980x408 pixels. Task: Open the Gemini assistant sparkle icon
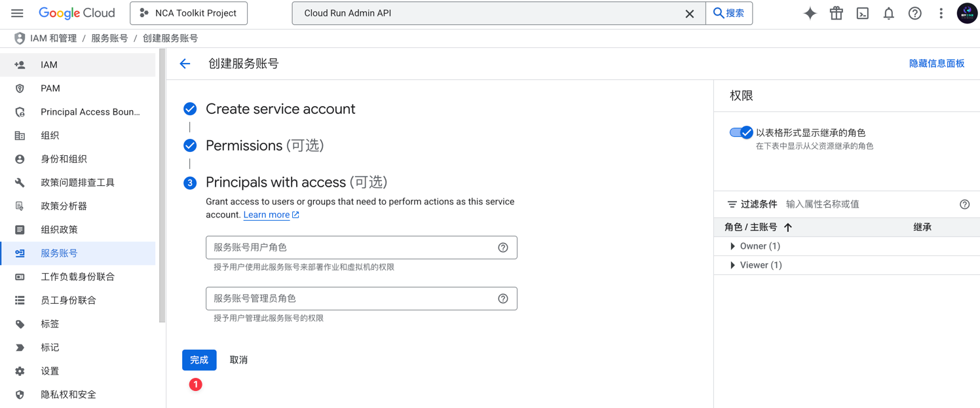[x=810, y=12]
